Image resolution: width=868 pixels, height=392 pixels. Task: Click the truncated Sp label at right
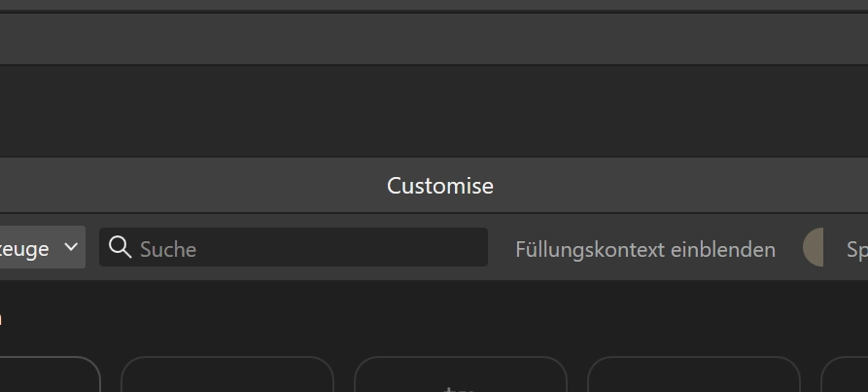pos(856,250)
